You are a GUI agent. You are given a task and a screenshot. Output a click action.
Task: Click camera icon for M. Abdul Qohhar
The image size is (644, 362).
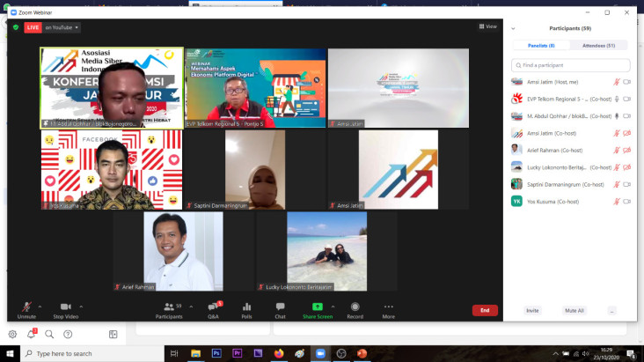(626, 116)
